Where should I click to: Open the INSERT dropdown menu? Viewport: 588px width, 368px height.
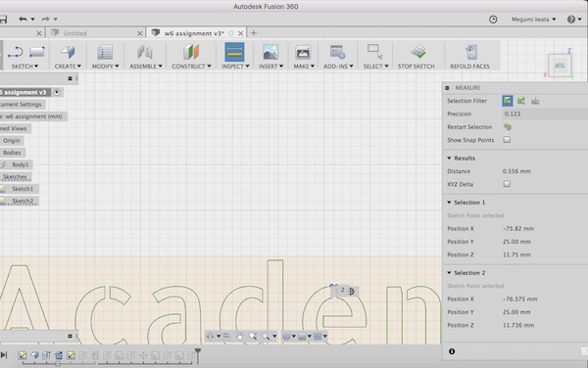(x=270, y=67)
